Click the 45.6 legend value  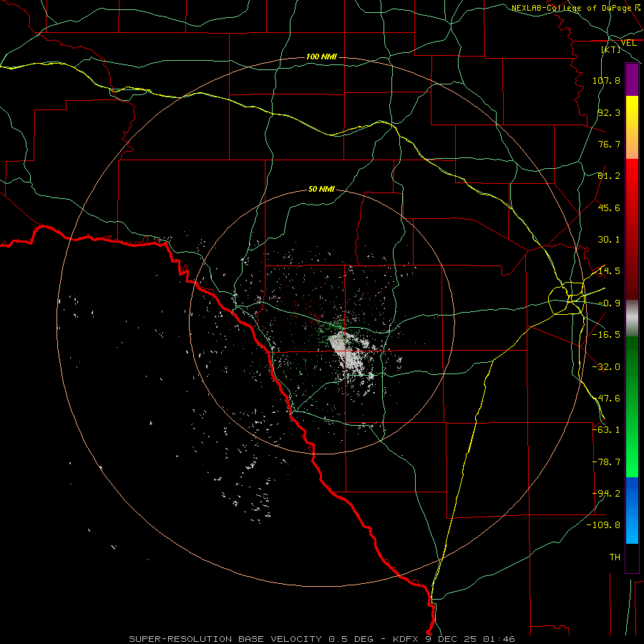(x=609, y=208)
